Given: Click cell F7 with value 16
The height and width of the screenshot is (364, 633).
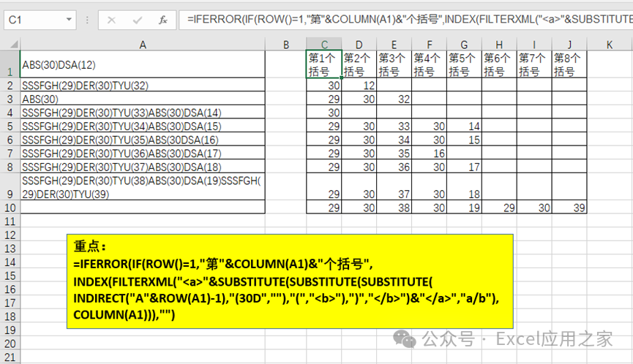Looking at the screenshot, I should 429,153.
